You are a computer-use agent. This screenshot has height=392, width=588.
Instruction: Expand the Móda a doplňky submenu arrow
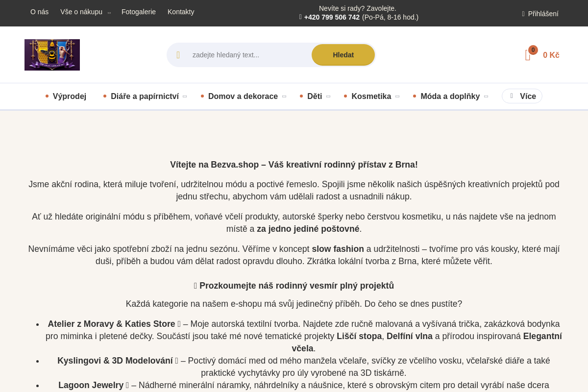coord(486,97)
